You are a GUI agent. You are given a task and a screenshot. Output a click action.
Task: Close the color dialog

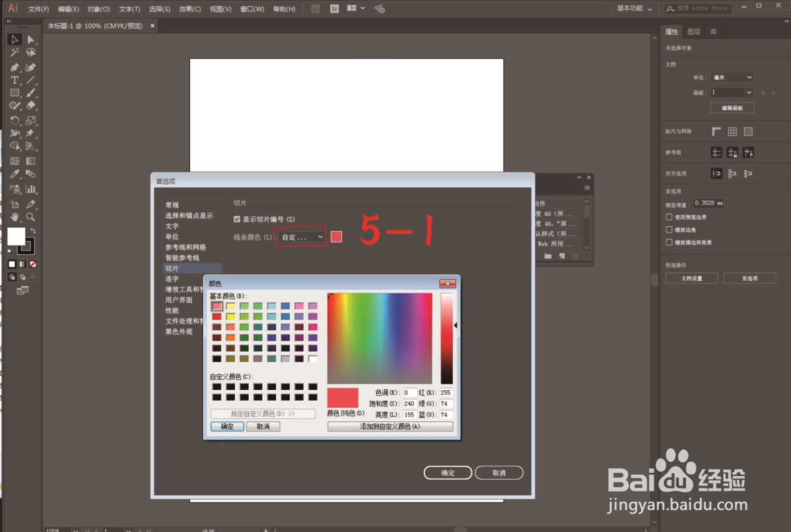click(447, 284)
